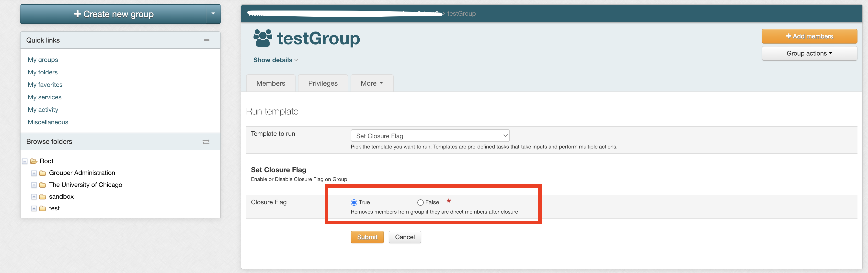Click the Grouper Administration folder icon
Screen dimensions: 868x273
(x=43, y=173)
